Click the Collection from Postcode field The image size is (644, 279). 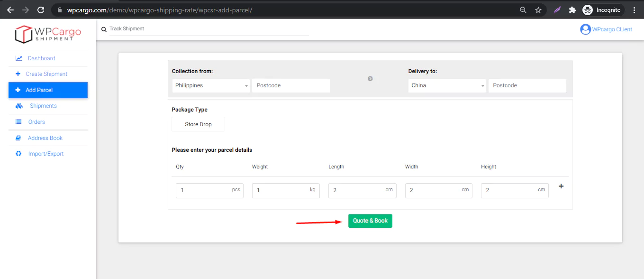tap(290, 85)
